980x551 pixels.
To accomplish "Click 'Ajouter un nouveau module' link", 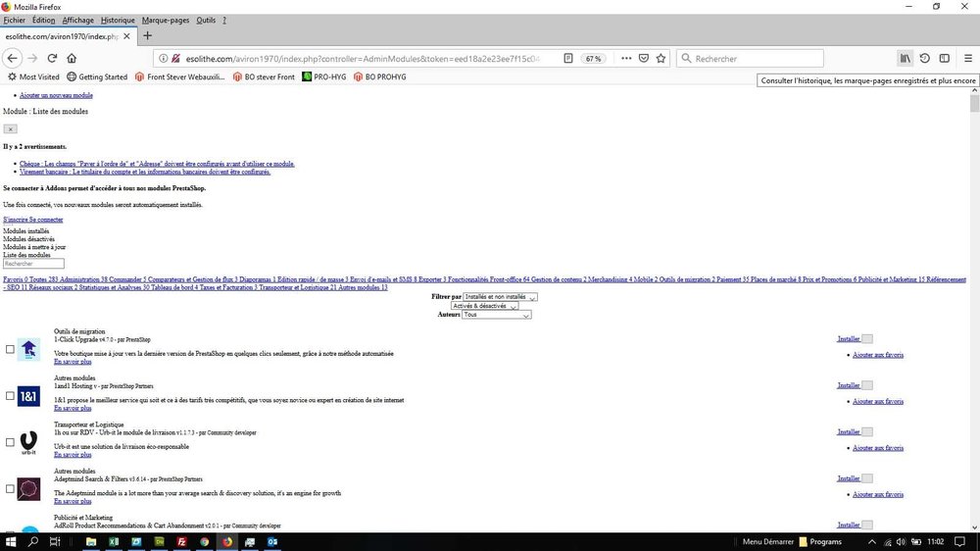I will (x=56, y=95).
